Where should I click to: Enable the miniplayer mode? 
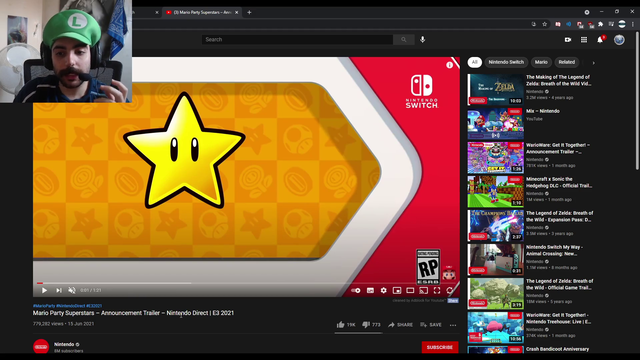[x=397, y=290]
